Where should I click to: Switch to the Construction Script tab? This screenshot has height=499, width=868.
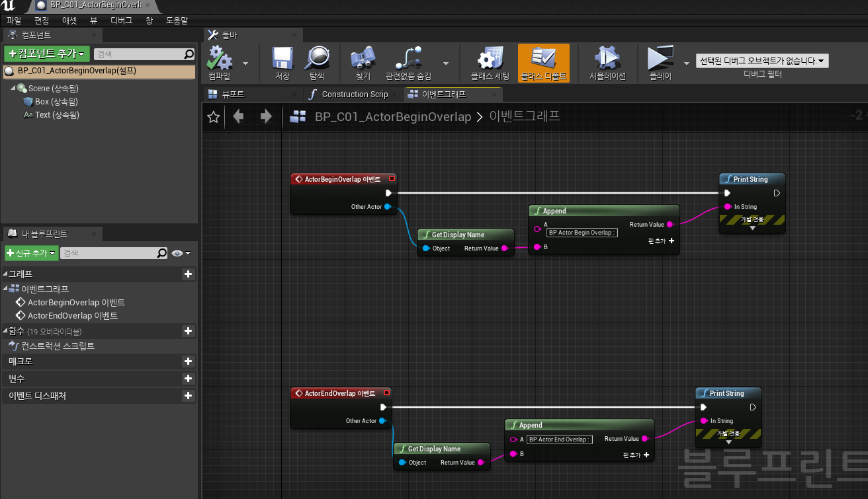(x=355, y=95)
